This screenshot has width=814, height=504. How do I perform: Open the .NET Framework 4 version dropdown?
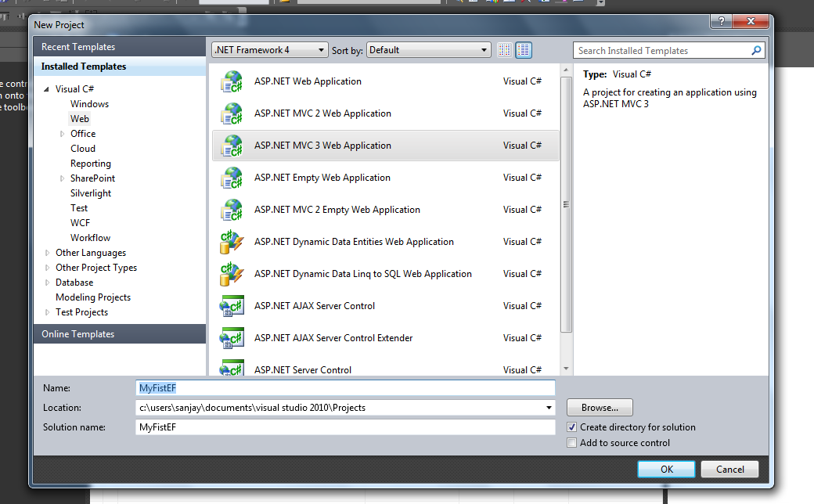[x=270, y=50]
